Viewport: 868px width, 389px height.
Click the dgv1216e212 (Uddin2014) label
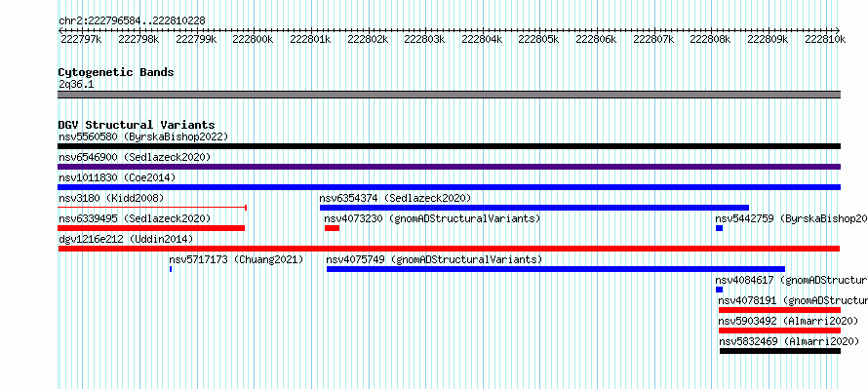pyautogui.click(x=126, y=239)
